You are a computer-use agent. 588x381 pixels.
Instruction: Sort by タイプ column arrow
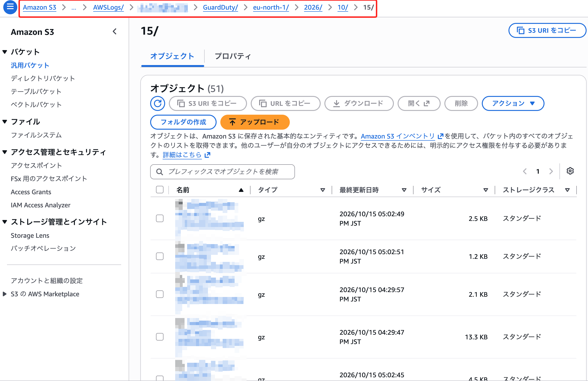tap(323, 190)
